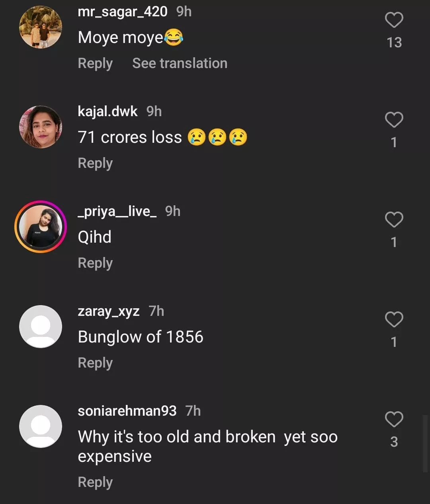This screenshot has height=504, width=430.
Task: Heart zaray_xyz's Bunglow comment
Action: coord(394,320)
